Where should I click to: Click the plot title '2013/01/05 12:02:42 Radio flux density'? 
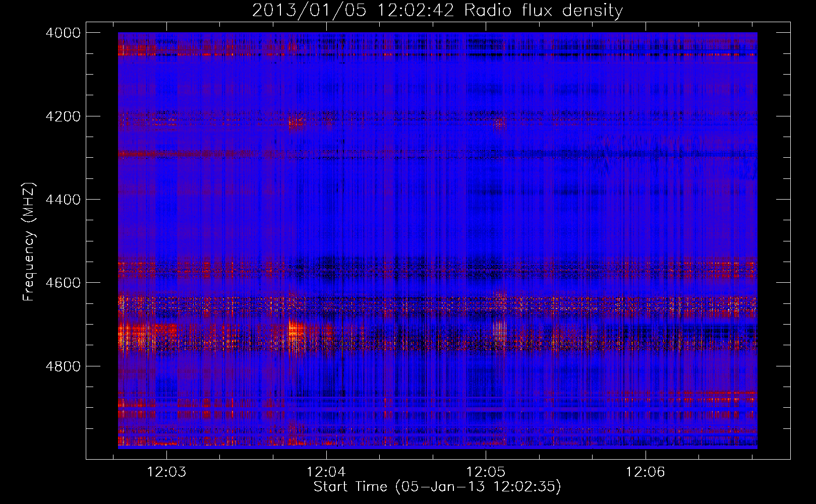437,10
